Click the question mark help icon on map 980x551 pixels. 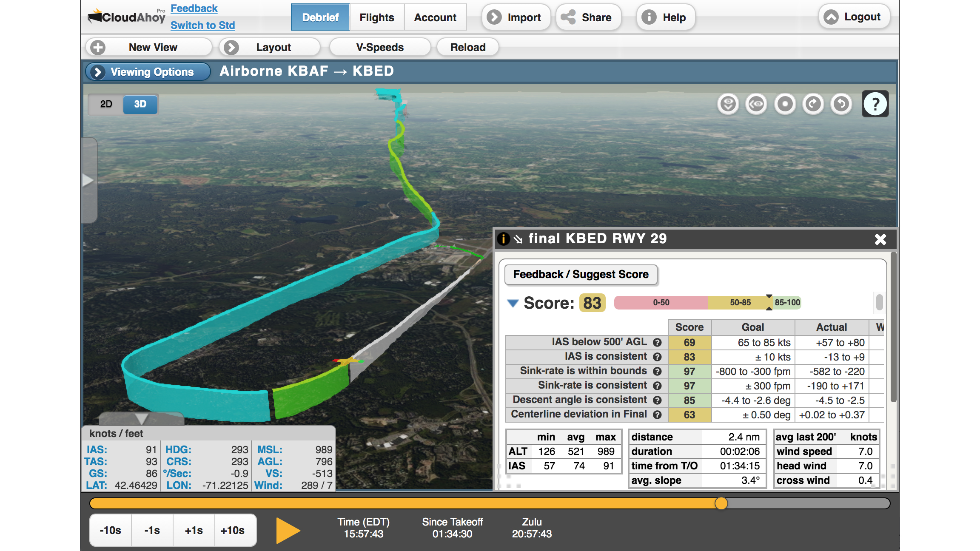pos(875,104)
